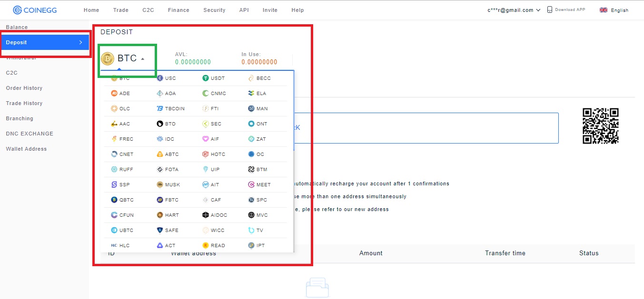The height and width of the screenshot is (299, 644).
Task: Select OC from the coin list
Action: [x=256, y=154]
